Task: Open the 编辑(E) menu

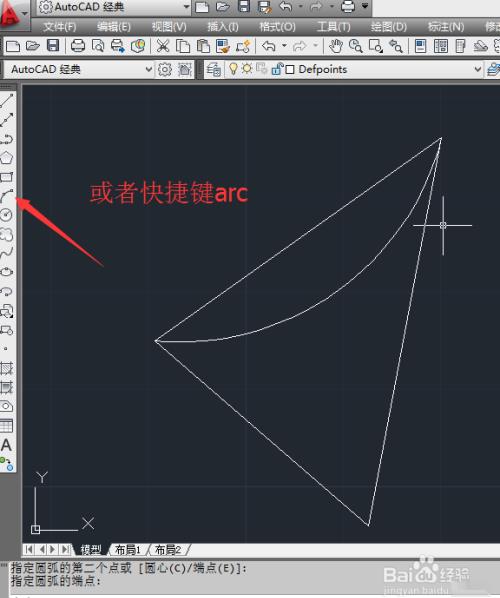Action: click(114, 27)
